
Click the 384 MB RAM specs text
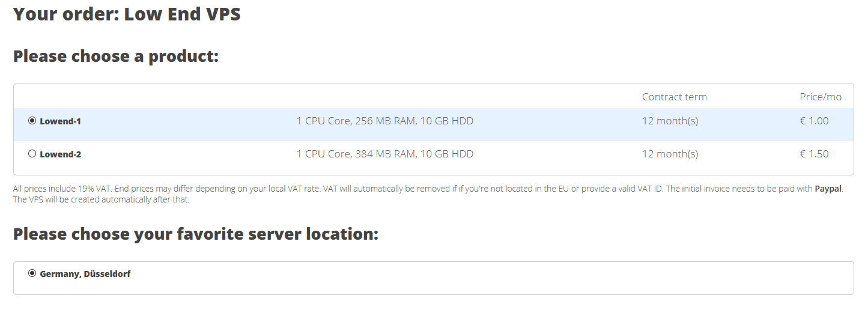pos(384,154)
